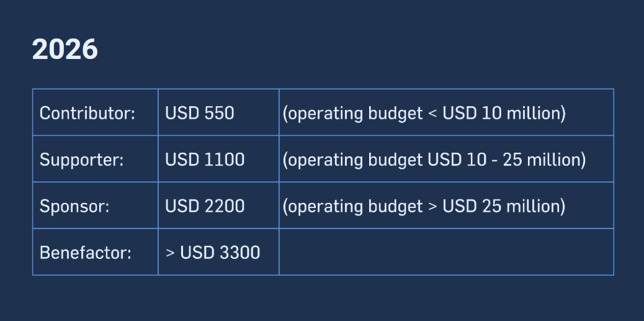The width and height of the screenshot is (644, 321).
Task: Click the greater-than sign before USD 3300
Action: 170,253
